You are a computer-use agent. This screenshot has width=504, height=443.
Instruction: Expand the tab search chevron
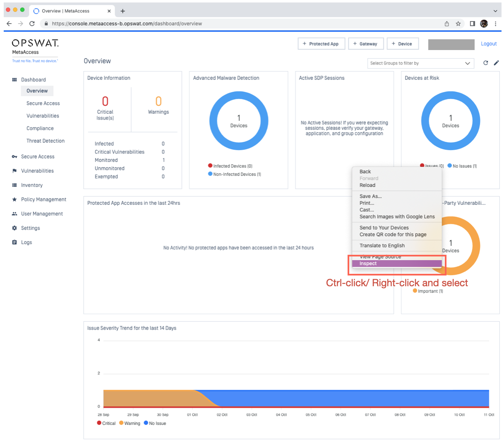pos(495,11)
